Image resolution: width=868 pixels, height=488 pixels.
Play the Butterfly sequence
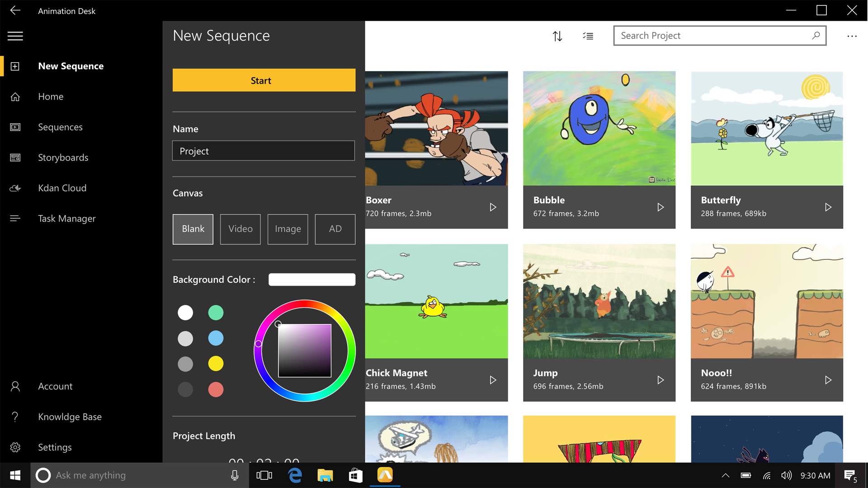[828, 207]
